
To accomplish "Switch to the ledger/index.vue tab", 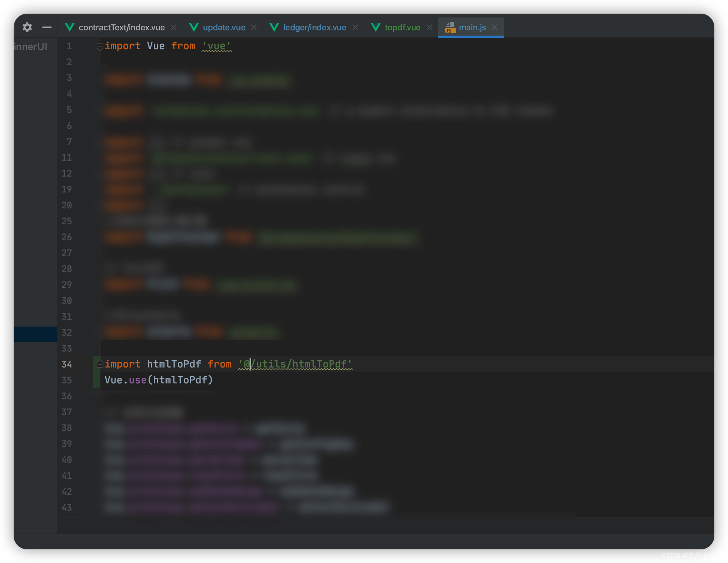I will [314, 27].
